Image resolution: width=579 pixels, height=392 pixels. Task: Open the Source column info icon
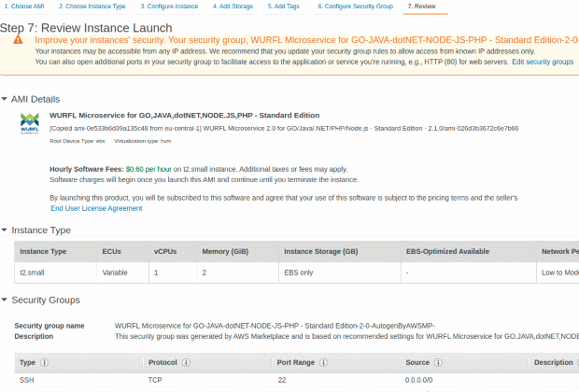tap(438, 362)
